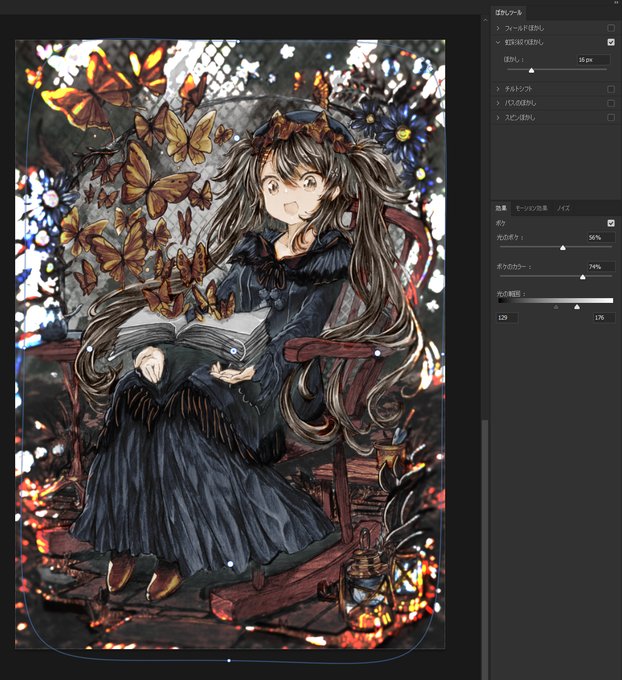622x680 pixels.
Task: Select the ぼかしツール panel tab
Action: [508, 13]
